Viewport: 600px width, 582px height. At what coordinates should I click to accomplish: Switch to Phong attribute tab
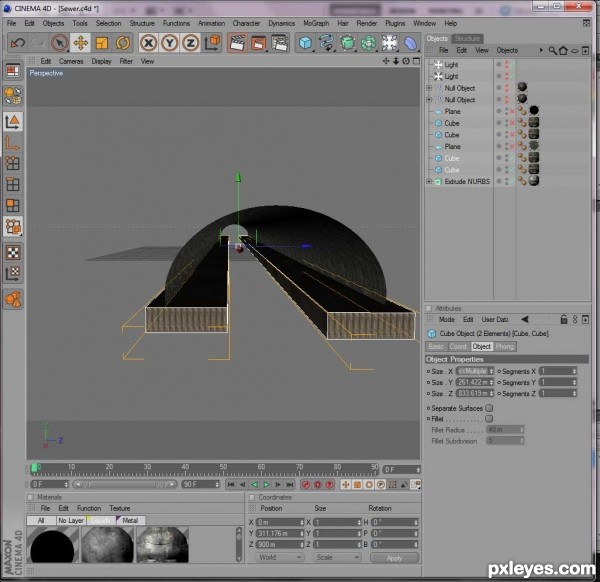(504, 346)
